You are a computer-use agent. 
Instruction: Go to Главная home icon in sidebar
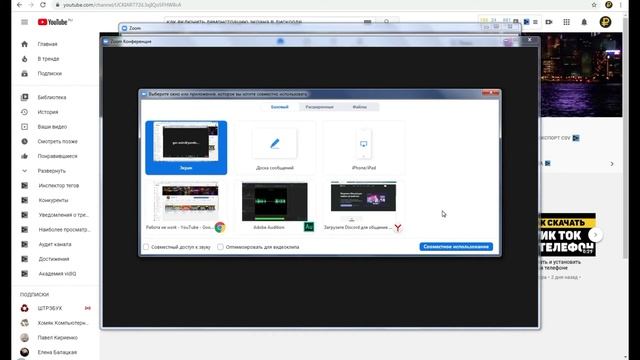coord(24,44)
